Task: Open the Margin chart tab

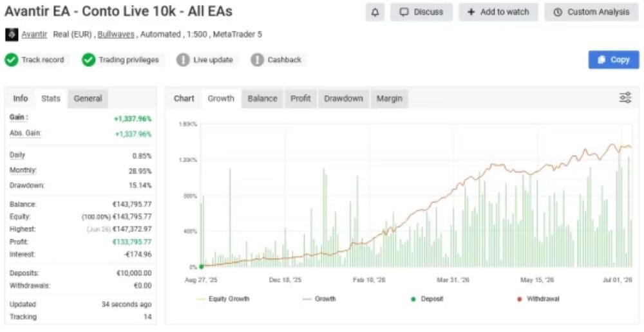Action: 390,98
